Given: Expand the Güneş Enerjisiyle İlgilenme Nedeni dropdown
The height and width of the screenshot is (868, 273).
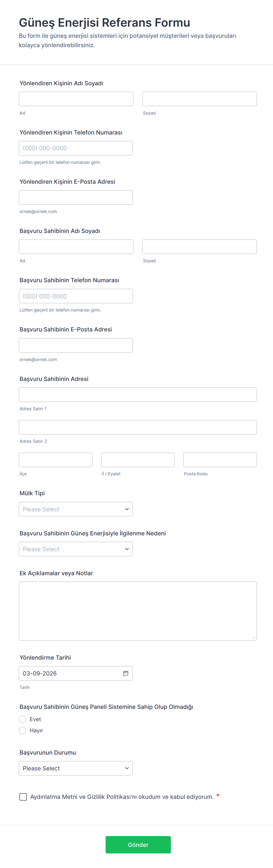Looking at the screenshot, I should [76, 549].
